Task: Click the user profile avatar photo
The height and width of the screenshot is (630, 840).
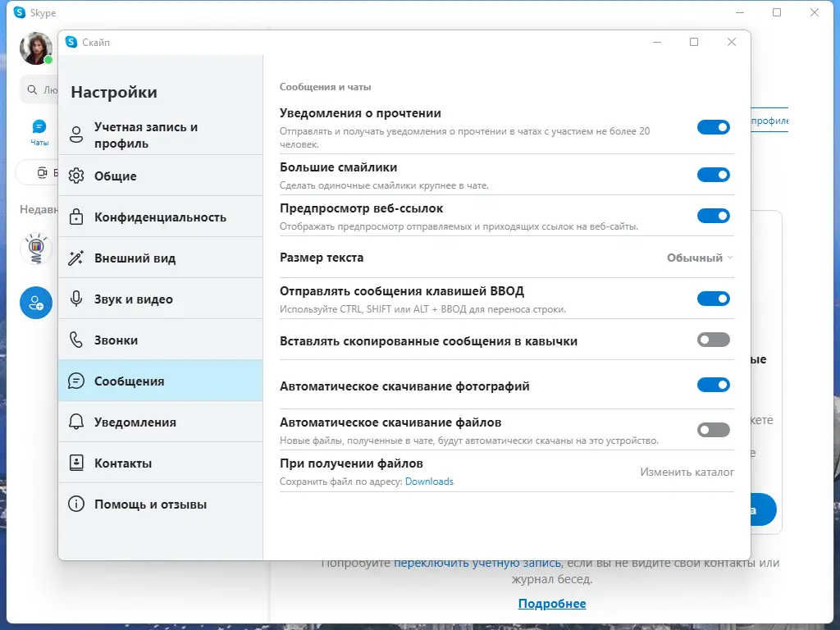Action: (36, 48)
